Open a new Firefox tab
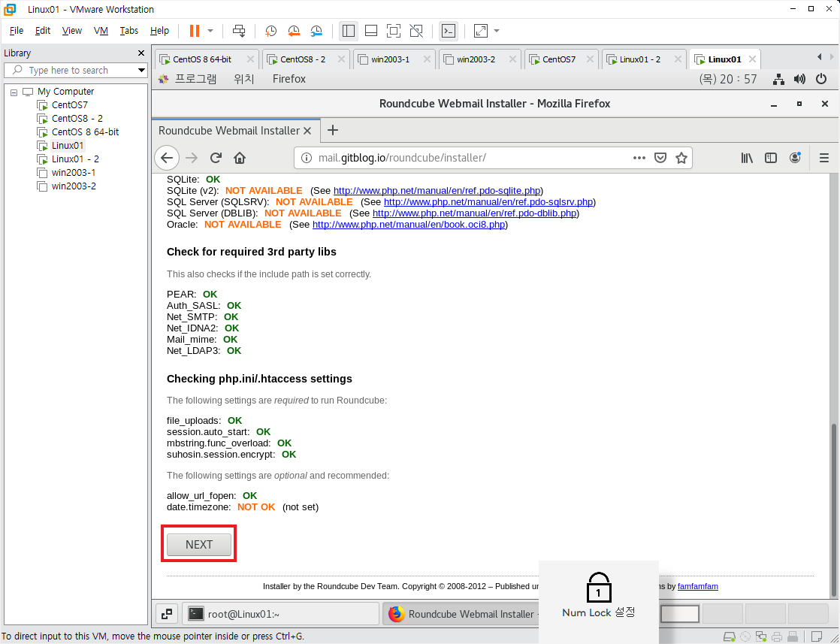Screen dimensions: 840x644 [x=333, y=130]
